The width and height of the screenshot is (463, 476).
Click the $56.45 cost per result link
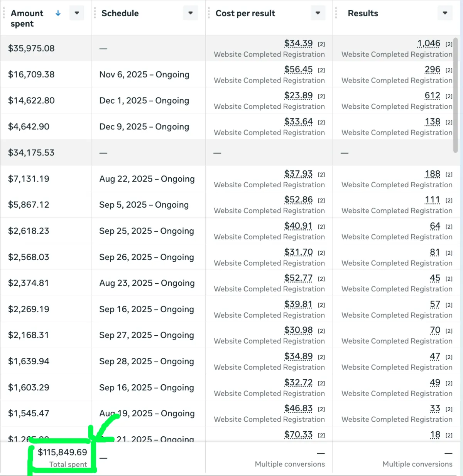point(298,70)
